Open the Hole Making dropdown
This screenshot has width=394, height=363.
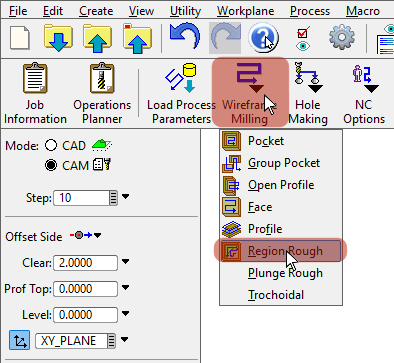tap(308, 93)
